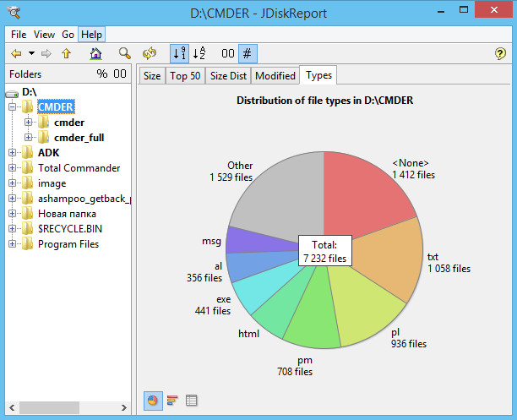The width and height of the screenshot is (517, 420).
Task: Click the JDiskReport app title icon
Action: tap(14, 13)
